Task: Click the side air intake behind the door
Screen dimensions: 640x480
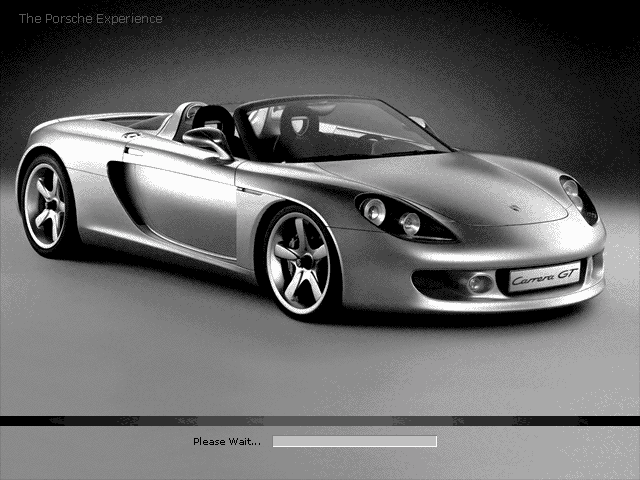Action: (122, 190)
